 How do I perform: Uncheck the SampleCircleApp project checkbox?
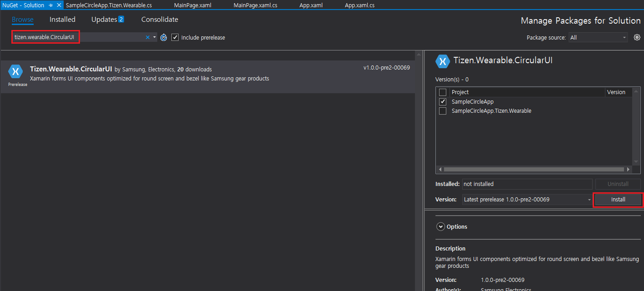[443, 102]
